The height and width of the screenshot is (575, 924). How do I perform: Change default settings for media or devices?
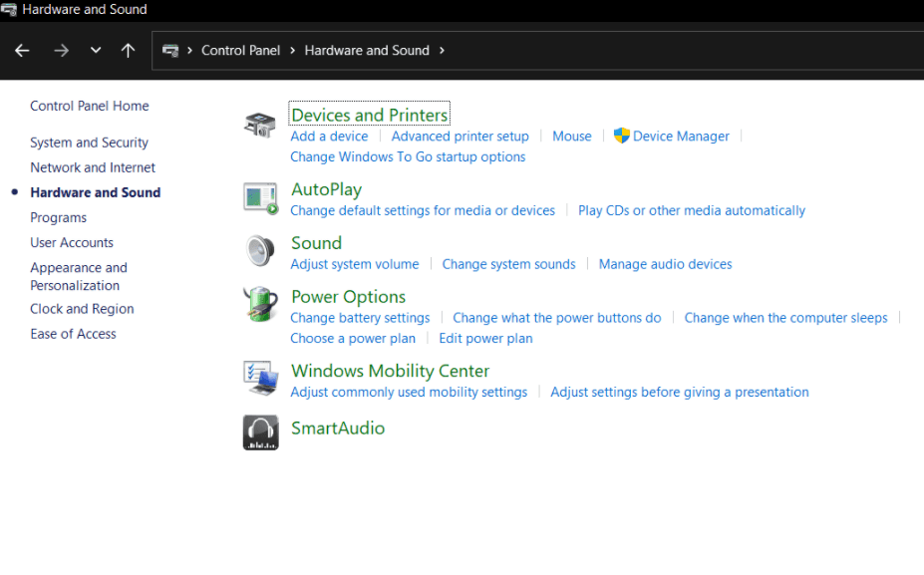coord(423,210)
